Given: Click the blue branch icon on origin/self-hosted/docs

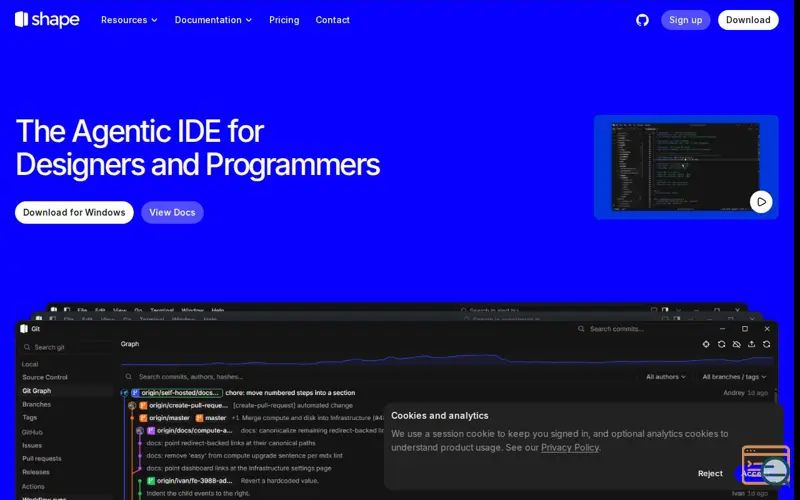Looking at the screenshot, I should pos(136,393).
